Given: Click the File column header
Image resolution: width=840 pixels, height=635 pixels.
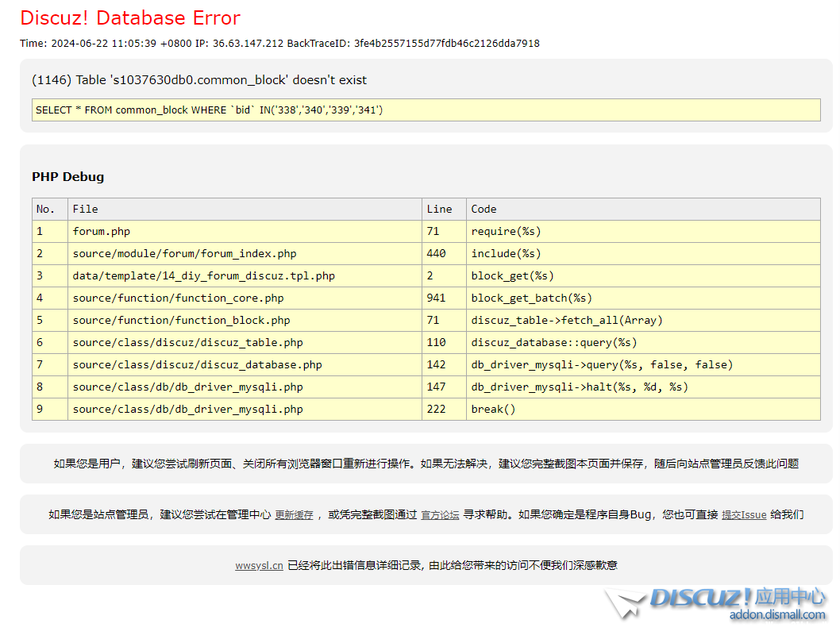Looking at the screenshot, I should (86, 209).
